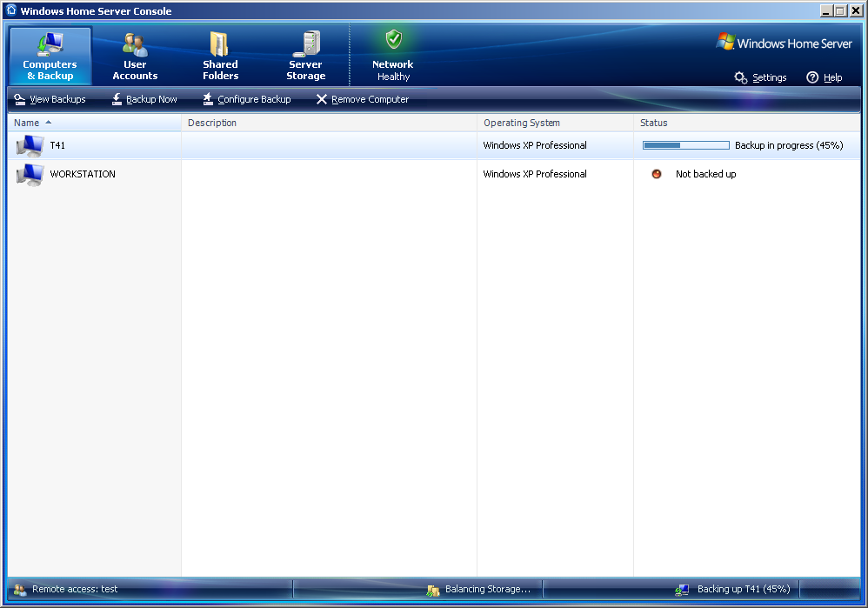Select the T41 computer row
Screen dimensions: 868x608
[x=434, y=145]
